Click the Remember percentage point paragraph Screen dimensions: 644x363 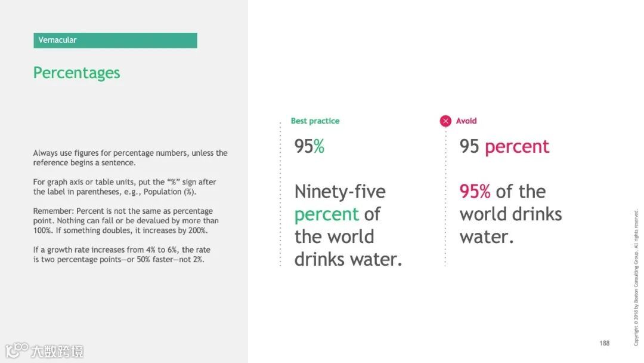coord(125,220)
